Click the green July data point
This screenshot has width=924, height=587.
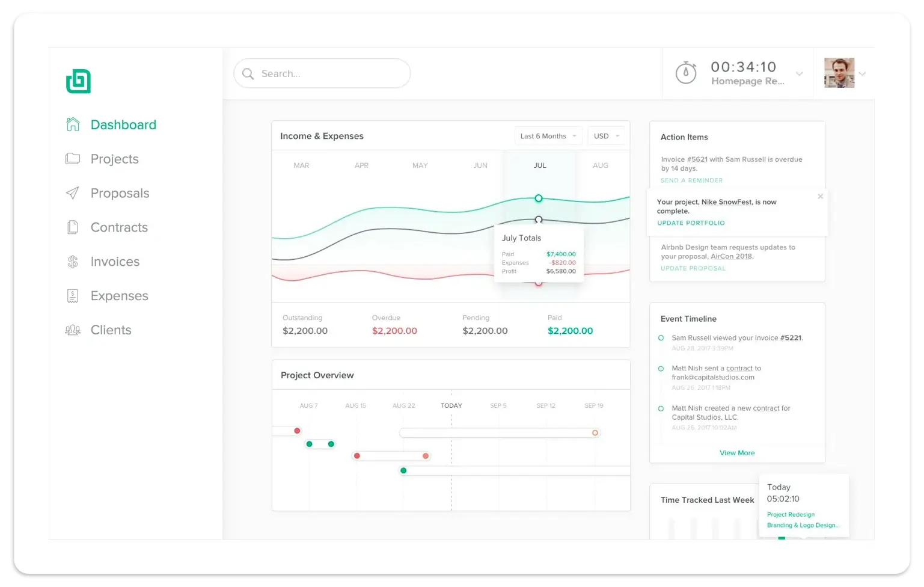(538, 198)
